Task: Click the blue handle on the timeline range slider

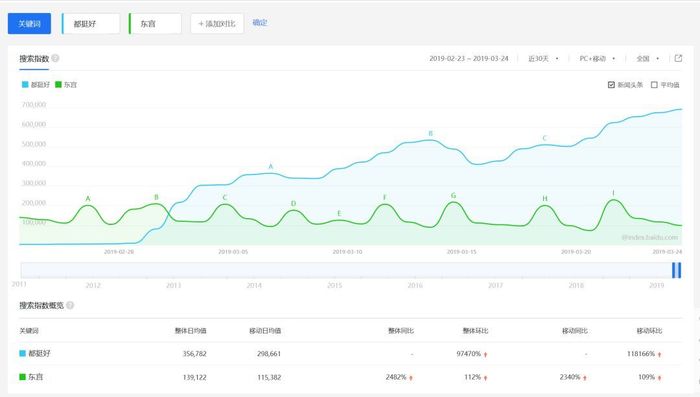Action: pos(677,270)
